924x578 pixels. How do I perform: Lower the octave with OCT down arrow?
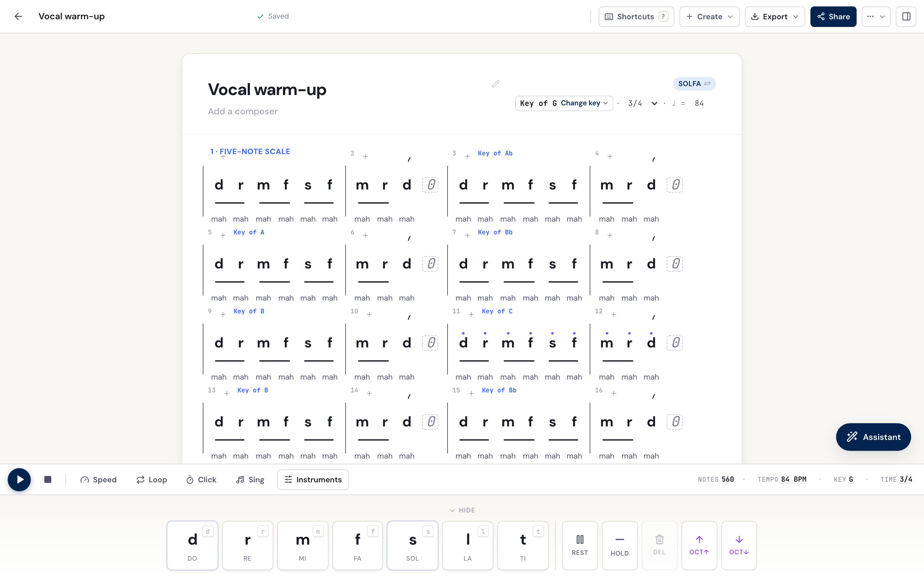(739, 545)
